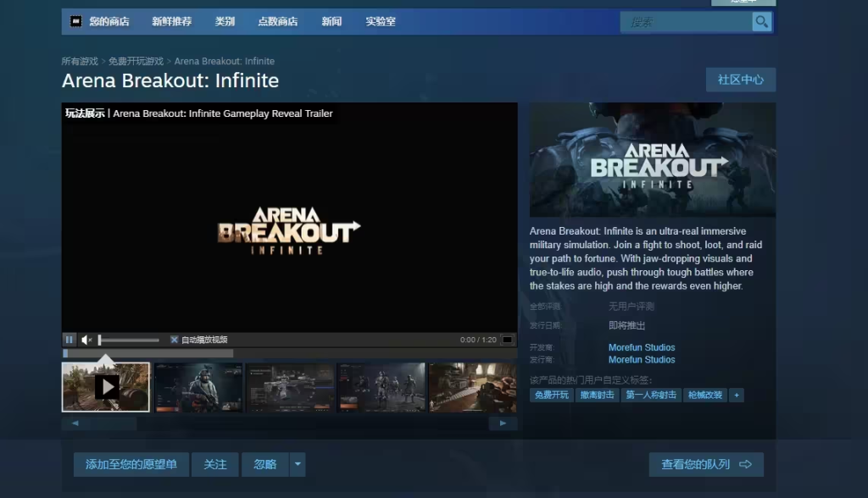
Task: Select the weapon customization screenshot thumbnail
Action: [x=290, y=387]
